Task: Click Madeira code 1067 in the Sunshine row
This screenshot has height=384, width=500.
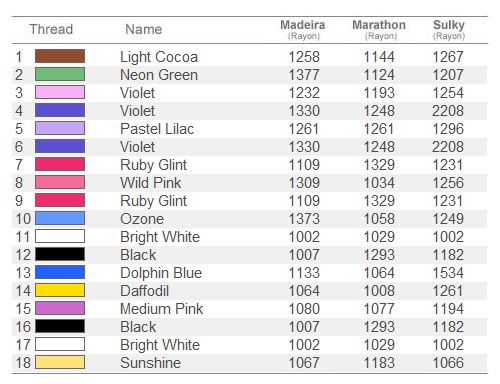Action: click(x=304, y=363)
